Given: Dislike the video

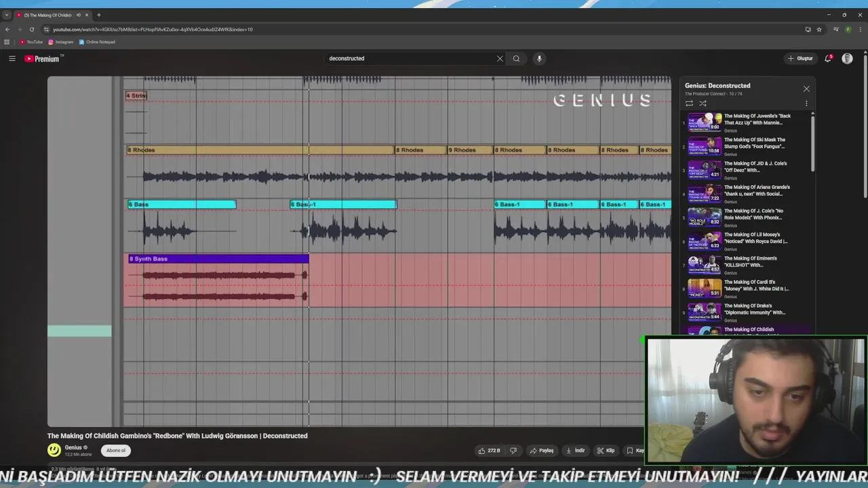Looking at the screenshot, I should (x=513, y=451).
